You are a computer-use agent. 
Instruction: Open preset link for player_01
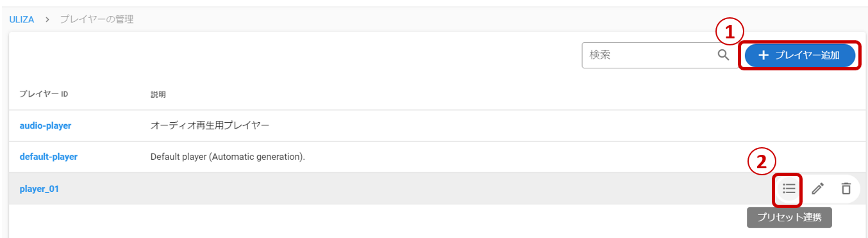tap(789, 189)
